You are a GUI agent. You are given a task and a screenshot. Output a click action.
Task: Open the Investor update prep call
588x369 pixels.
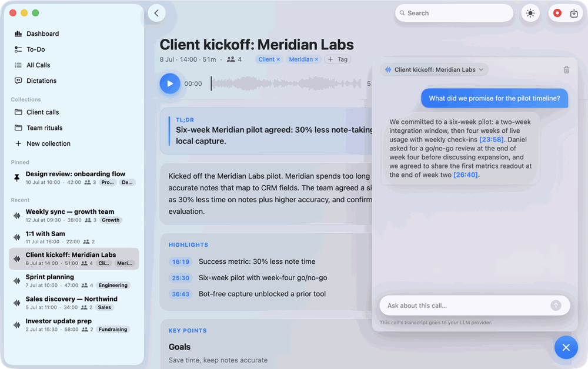[74, 325]
